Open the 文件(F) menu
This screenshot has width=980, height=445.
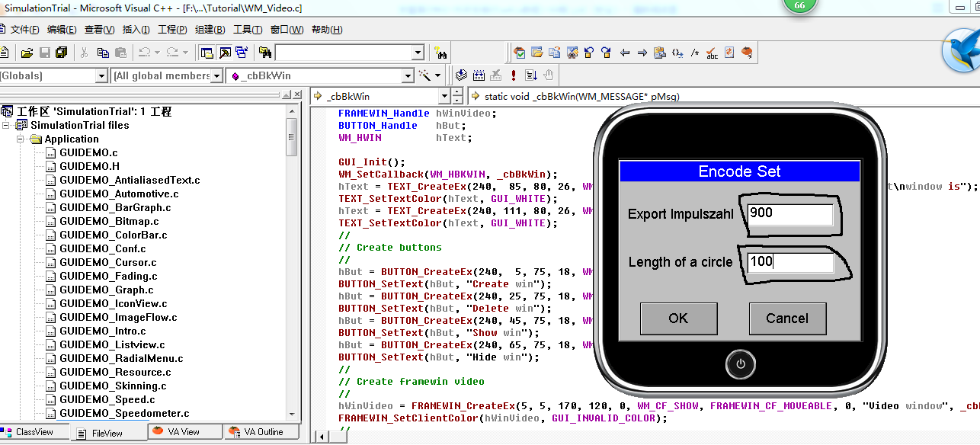24,30
